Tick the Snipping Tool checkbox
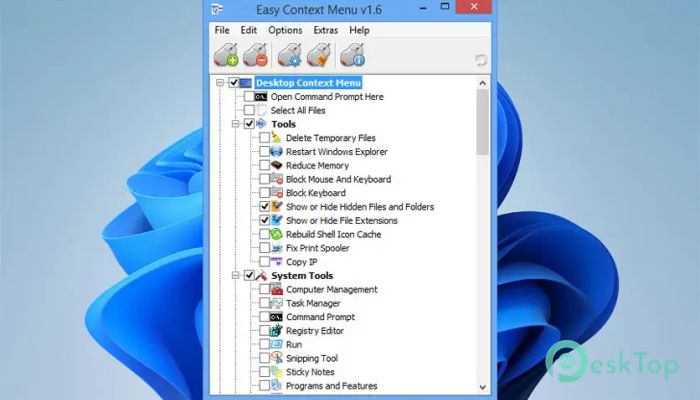 264,358
